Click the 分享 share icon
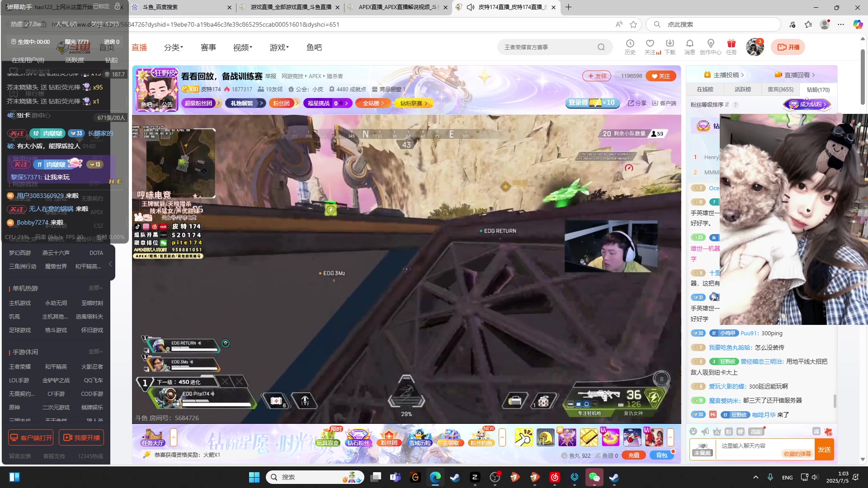Viewport: 868px width, 488px height. (x=637, y=103)
